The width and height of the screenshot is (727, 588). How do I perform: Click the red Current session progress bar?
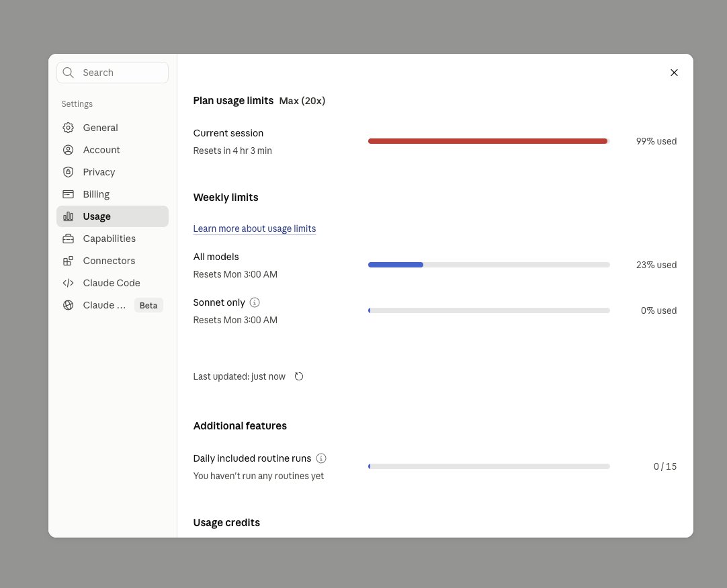point(488,141)
